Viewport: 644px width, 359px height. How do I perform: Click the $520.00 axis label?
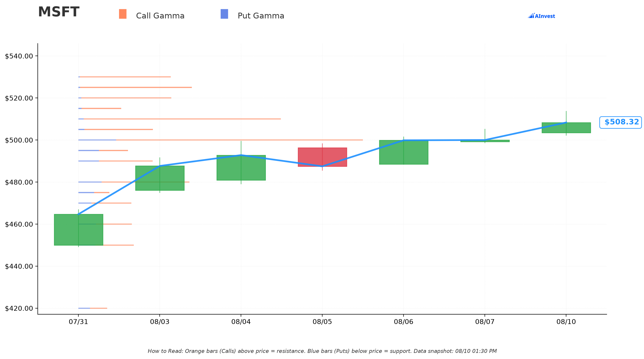tap(19, 98)
